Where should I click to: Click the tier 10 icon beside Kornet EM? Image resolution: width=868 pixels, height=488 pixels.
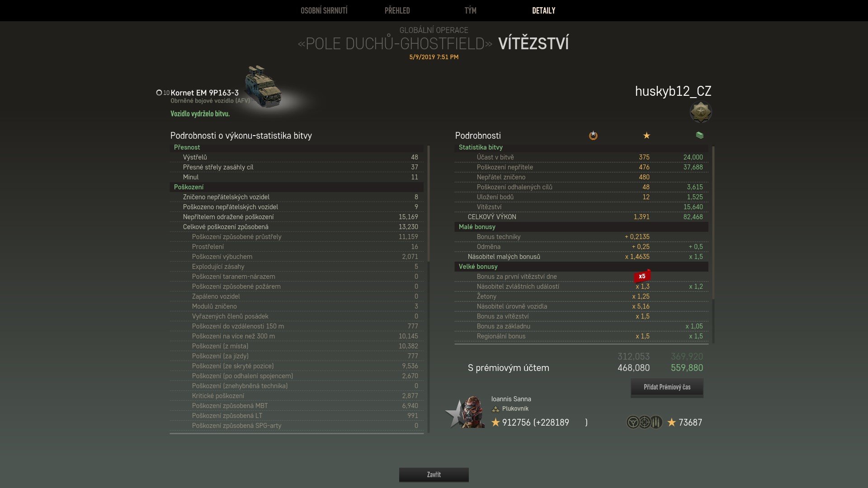163,93
